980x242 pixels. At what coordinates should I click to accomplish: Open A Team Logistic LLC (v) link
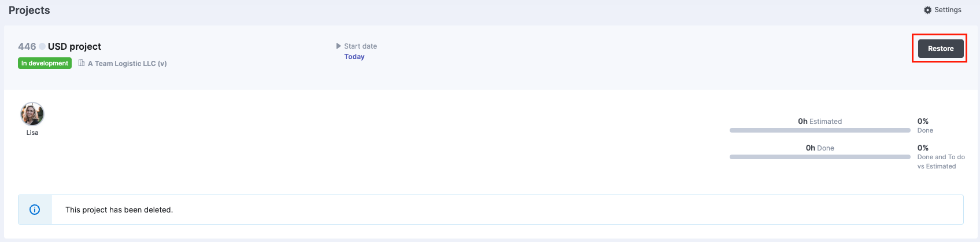(127, 64)
